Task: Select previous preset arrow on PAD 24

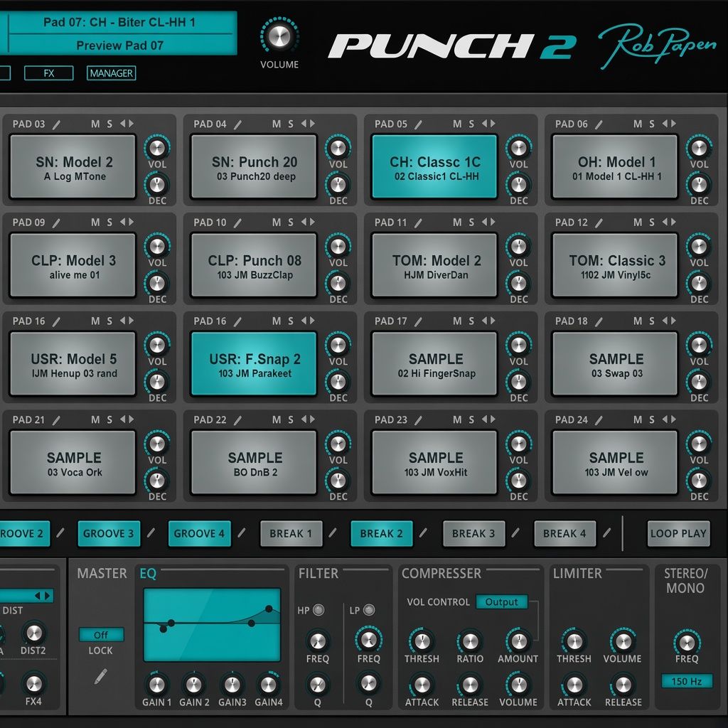Action: (665, 419)
